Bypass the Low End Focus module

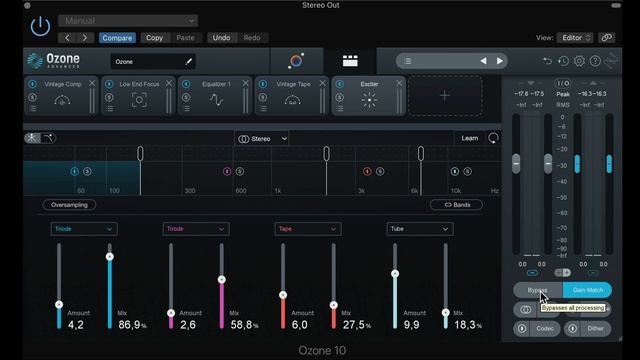click(109, 84)
